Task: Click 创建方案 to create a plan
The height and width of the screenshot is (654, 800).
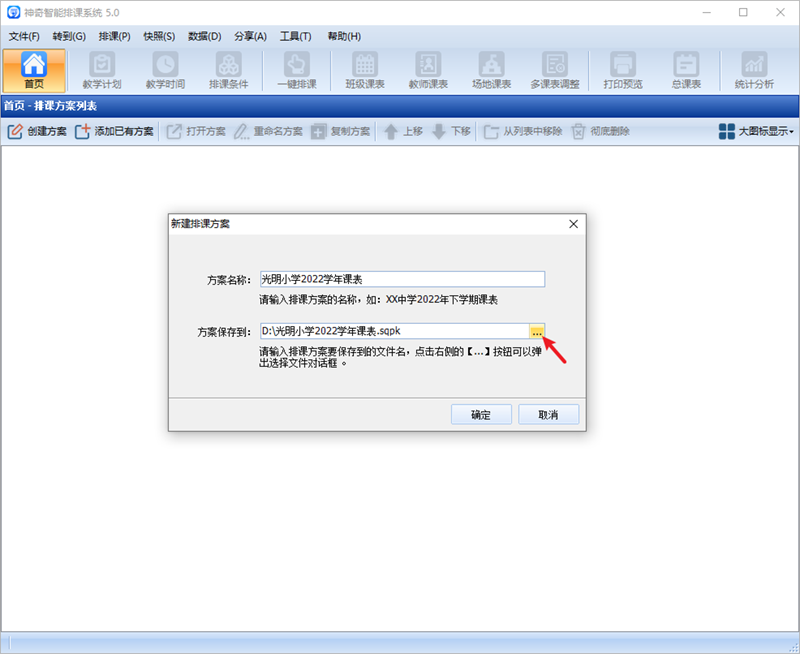Action: (x=37, y=132)
